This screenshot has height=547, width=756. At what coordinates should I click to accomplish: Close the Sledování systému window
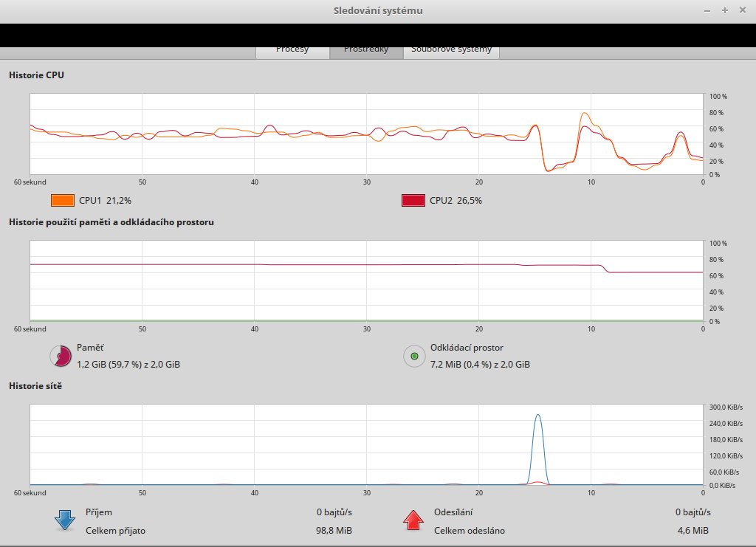[x=743, y=10]
